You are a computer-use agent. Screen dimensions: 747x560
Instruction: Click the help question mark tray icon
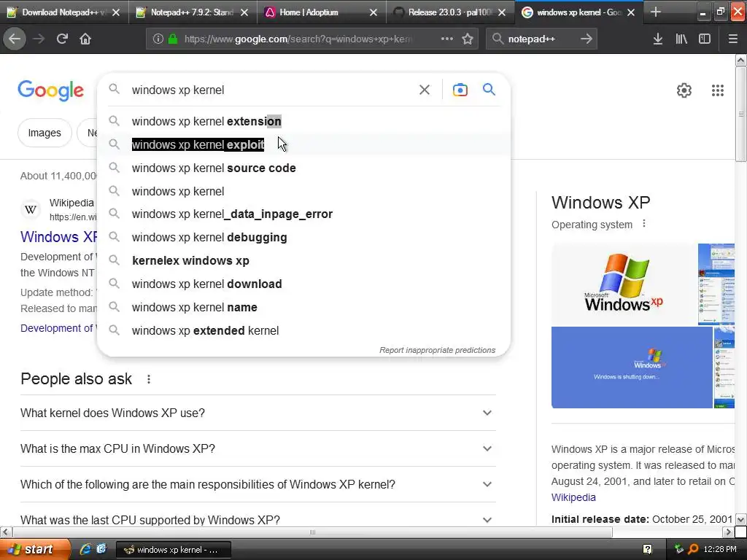click(648, 549)
